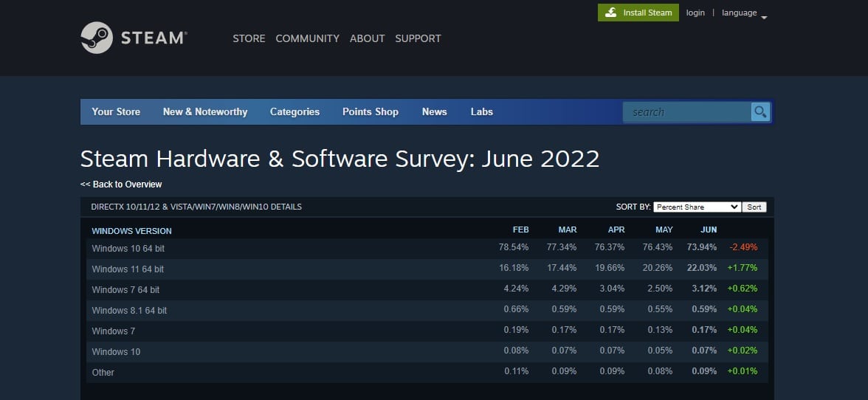Open the Categories tab
Screen dimensions: 868x400
295,111
